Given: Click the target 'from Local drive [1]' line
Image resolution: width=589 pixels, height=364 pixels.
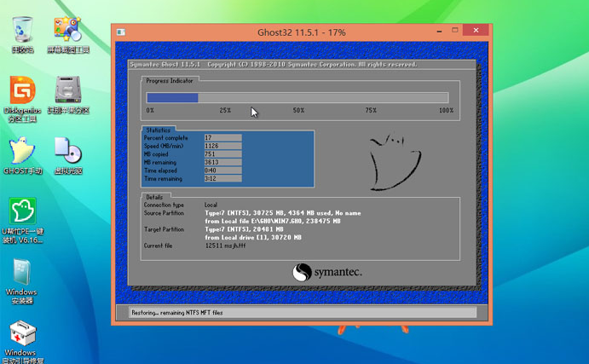Looking at the screenshot, I should [x=253, y=238].
